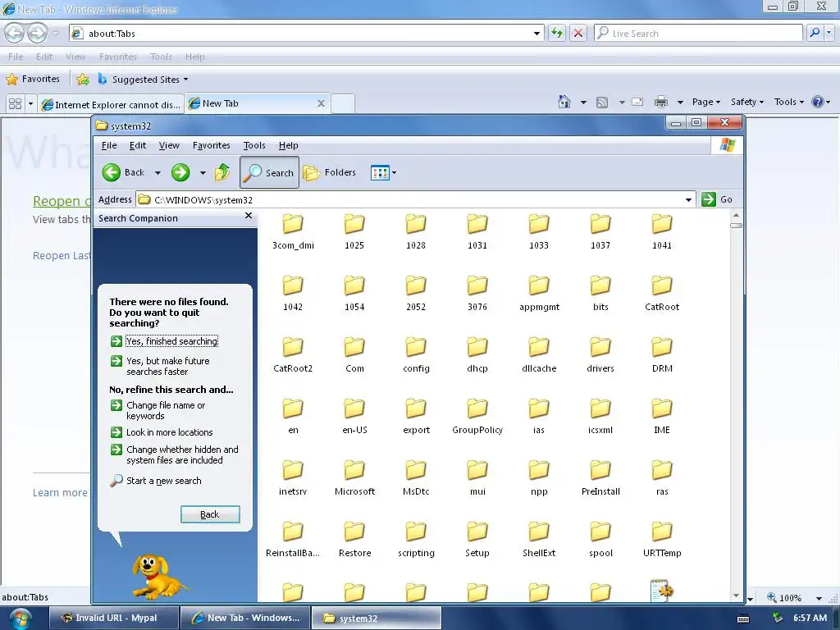Open the 3com_dmi folder

pos(293,231)
